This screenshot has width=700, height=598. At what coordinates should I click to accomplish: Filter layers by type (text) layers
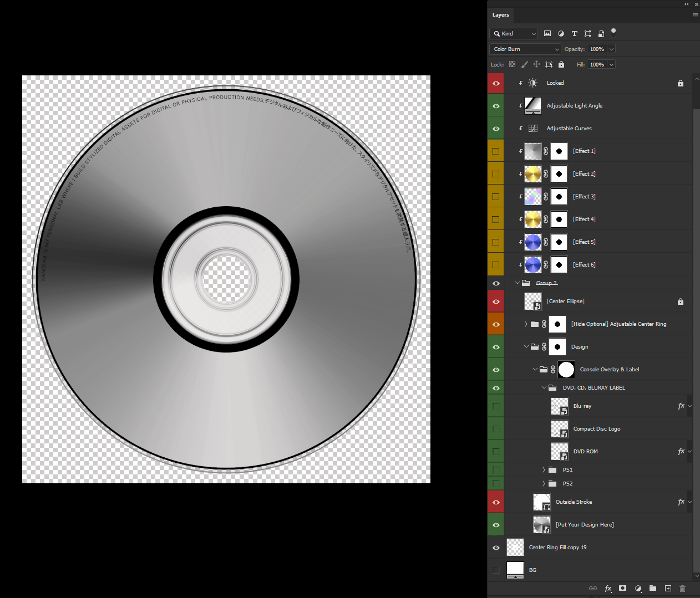[x=575, y=33]
